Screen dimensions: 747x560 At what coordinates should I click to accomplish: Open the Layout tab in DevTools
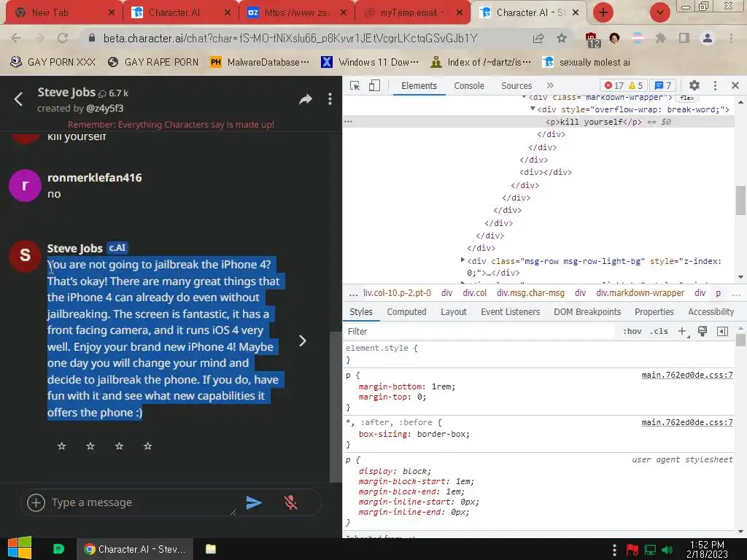(x=454, y=312)
